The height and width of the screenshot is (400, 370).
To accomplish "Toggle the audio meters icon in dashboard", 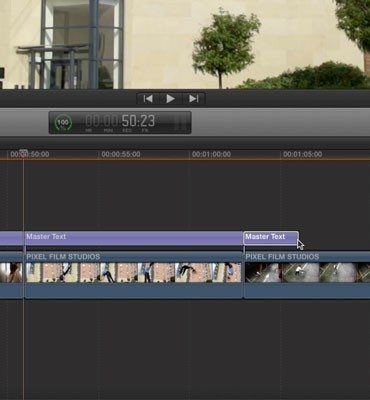I will pyautogui.click(x=181, y=123).
